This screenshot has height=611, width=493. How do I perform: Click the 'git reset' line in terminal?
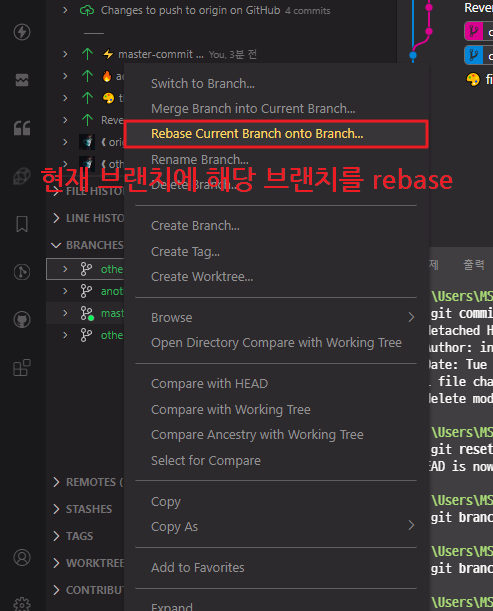[x=462, y=449]
